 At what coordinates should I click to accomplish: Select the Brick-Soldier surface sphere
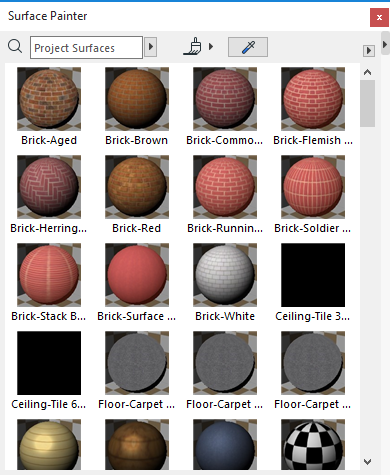tap(313, 187)
